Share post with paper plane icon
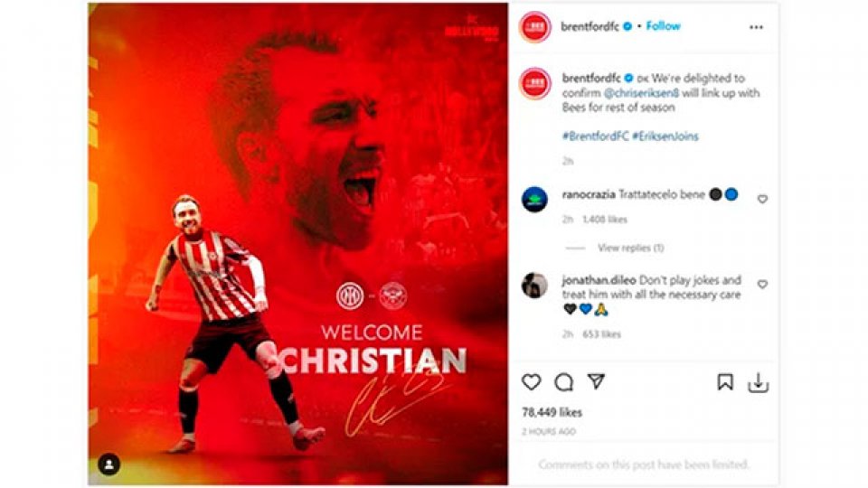Viewport: 868px width, 488px height. coord(596,381)
